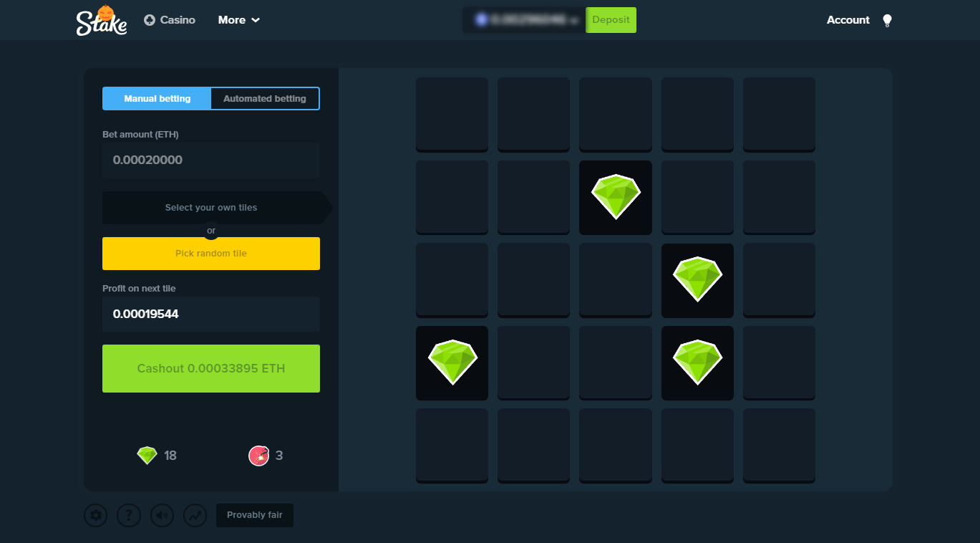Select the Manual betting tab
The width and height of the screenshot is (980, 543).
(157, 98)
